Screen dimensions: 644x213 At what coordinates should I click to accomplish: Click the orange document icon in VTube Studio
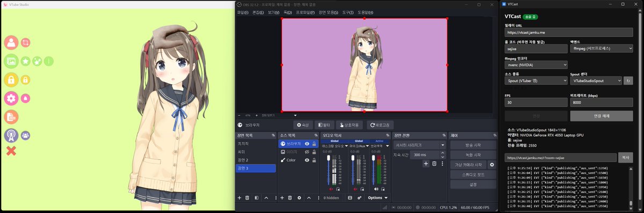click(11, 116)
